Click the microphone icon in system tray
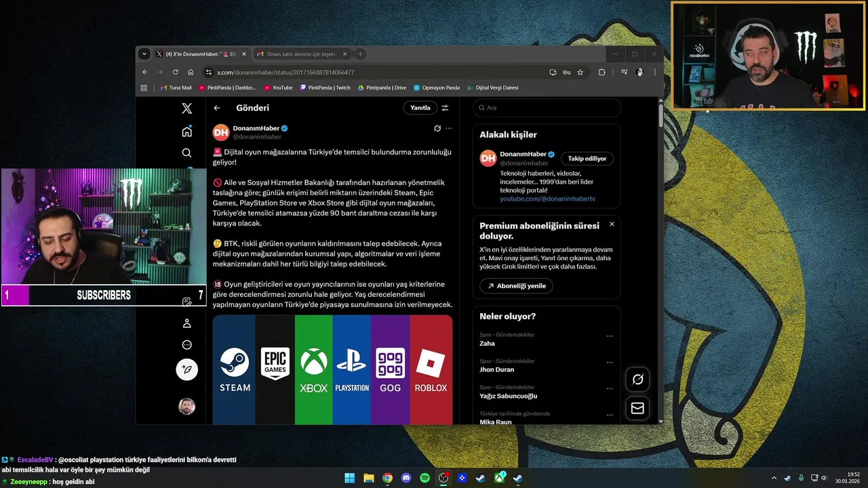Screen dimensions: 868x488 (801, 478)
